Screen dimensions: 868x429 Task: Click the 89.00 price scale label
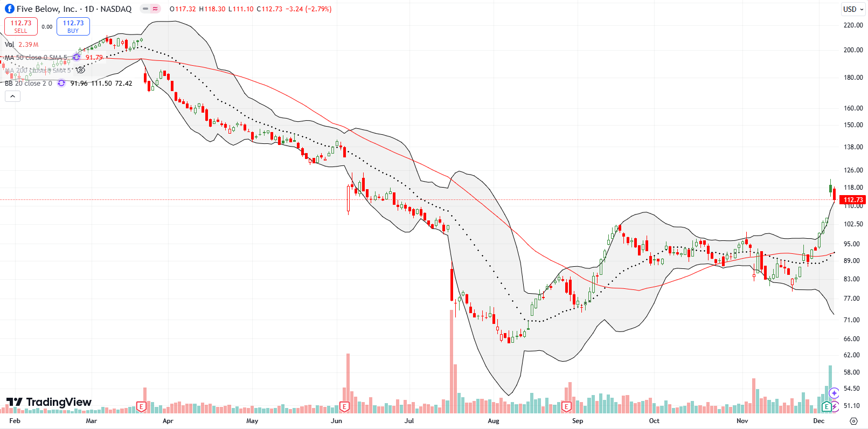[x=852, y=261]
